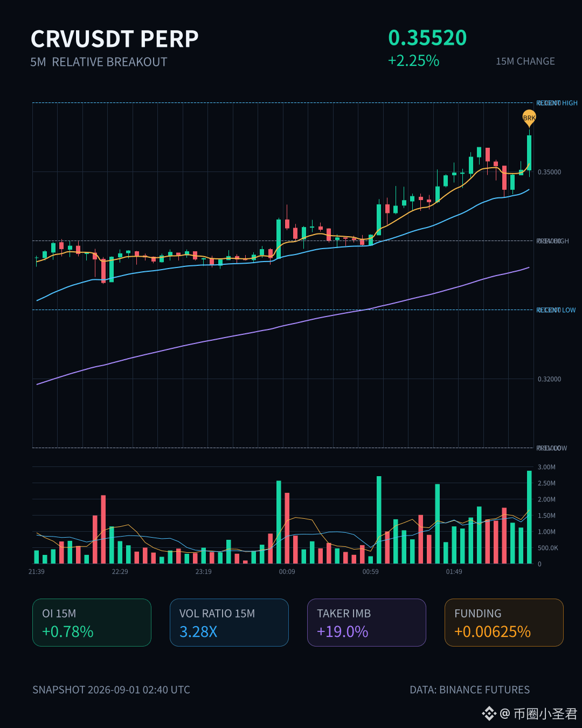
Task: Click the SNAPSHOT timestamp text
Action: (x=111, y=690)
